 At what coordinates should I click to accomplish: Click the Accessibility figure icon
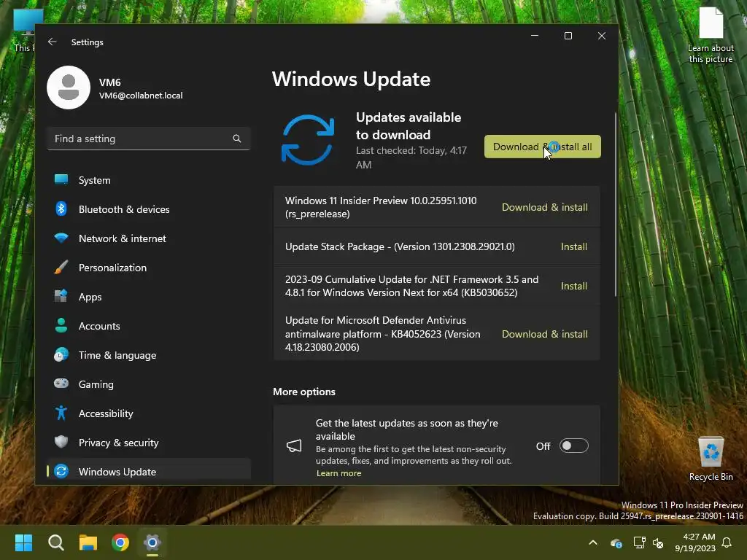(61, 413)
